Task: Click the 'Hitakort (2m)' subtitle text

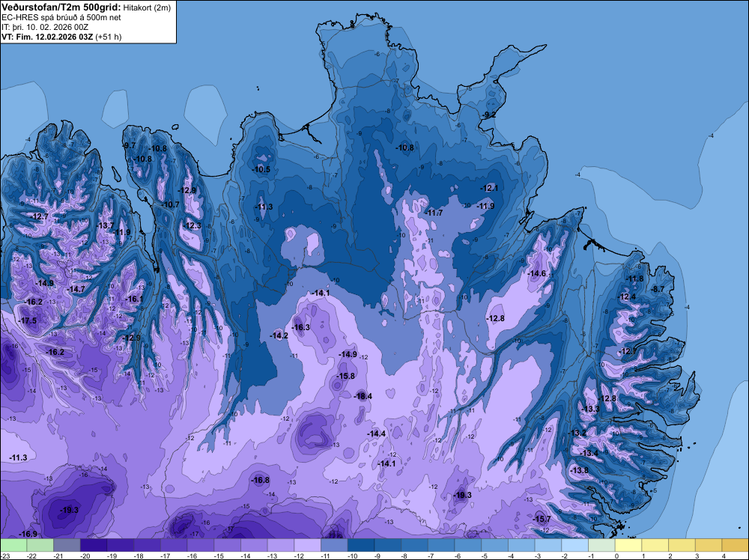Action: tap(147, 7)
